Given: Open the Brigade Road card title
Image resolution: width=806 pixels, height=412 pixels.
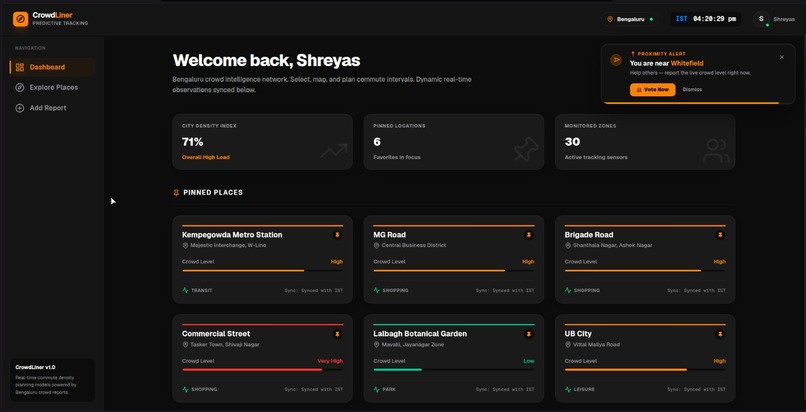Looking at the screenshot, I should [x=589, y=235].
